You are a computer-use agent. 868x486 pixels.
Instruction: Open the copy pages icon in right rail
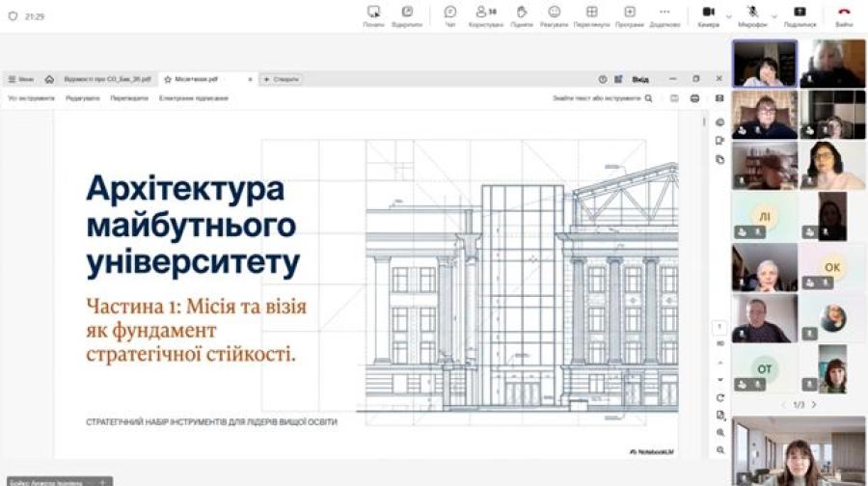pos(719,159)
